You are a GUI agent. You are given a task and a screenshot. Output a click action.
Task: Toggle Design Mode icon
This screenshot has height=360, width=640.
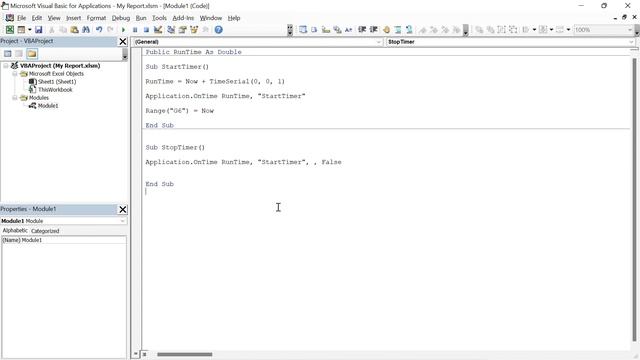[158, 30]
